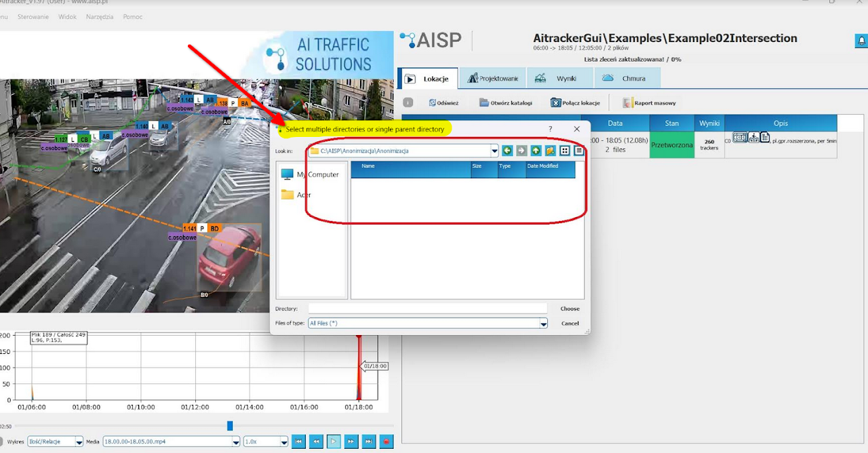Sort file list by Type column
The height and width of the screenshot is (453, 868).
coord(512,170)
